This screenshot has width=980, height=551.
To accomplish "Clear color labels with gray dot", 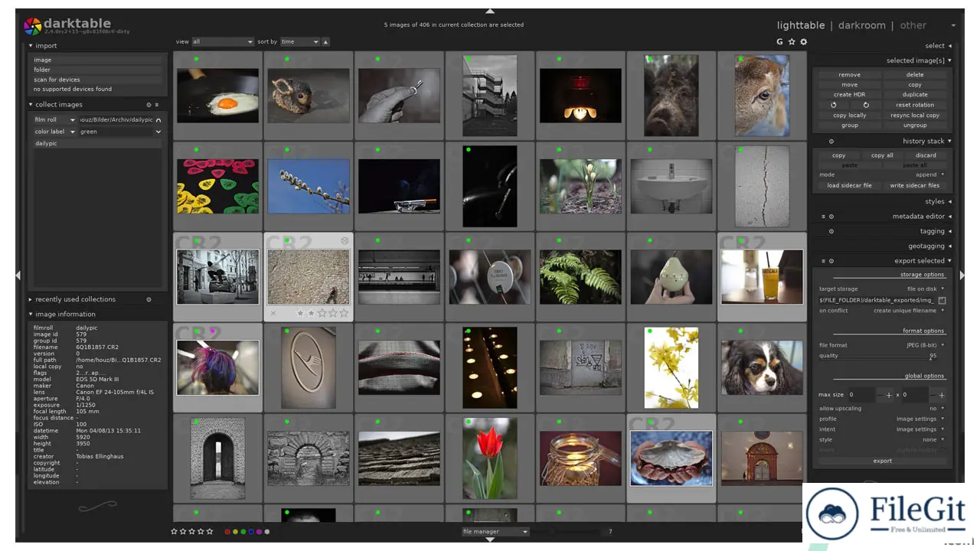I will coord(267,531).
